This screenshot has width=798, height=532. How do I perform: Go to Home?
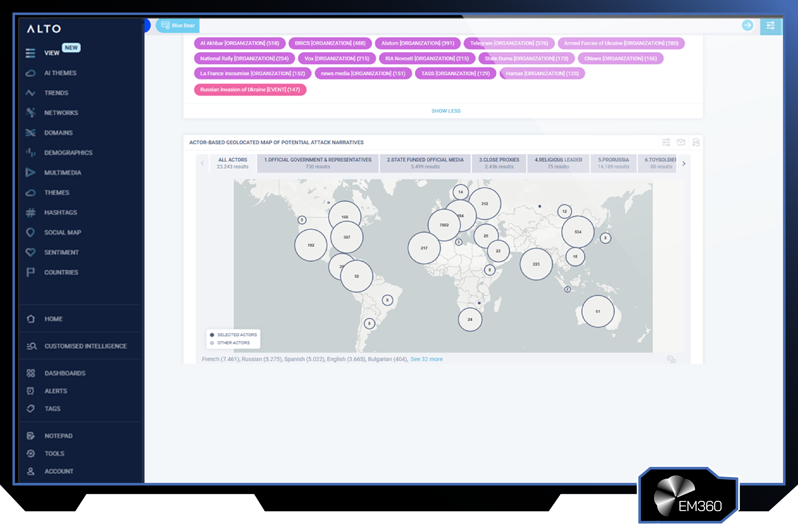click(54, 319)
